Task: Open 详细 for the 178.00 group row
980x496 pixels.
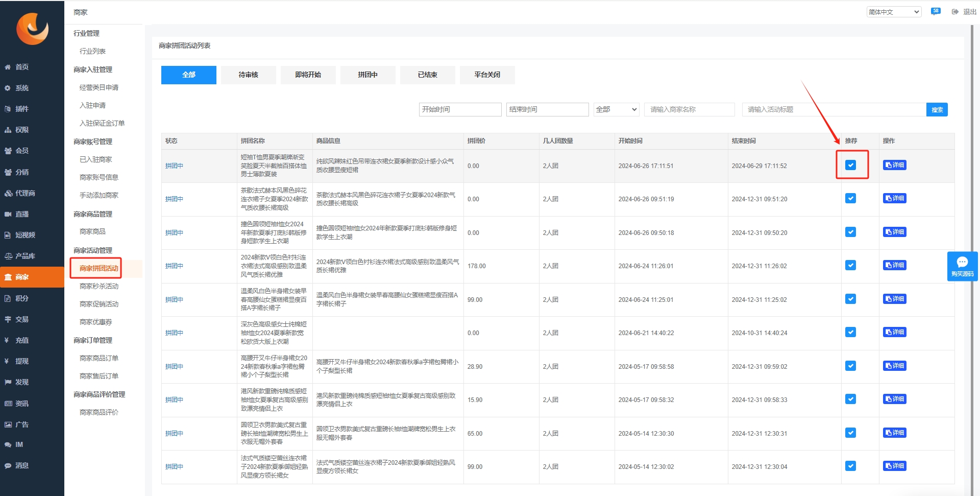Action: pos(895,265)
